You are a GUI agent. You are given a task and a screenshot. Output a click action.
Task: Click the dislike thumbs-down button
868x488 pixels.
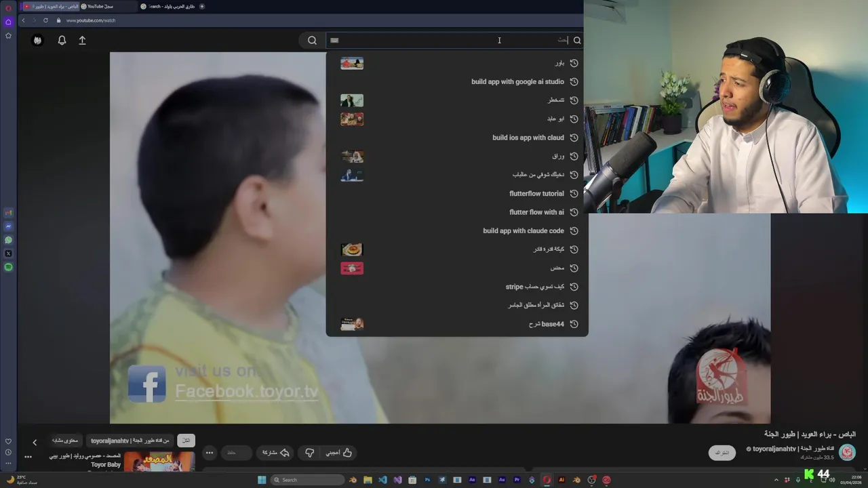coord(309,453)
